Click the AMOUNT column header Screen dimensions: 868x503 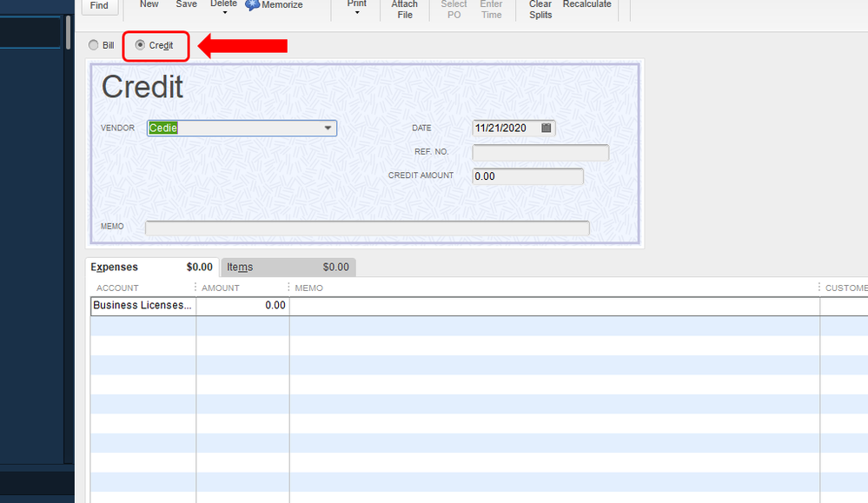[x=221, y=288]
